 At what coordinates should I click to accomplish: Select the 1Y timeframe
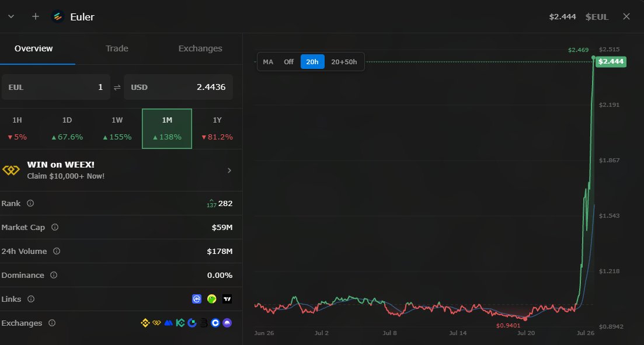pyautogui.click(x=217, y=128)
